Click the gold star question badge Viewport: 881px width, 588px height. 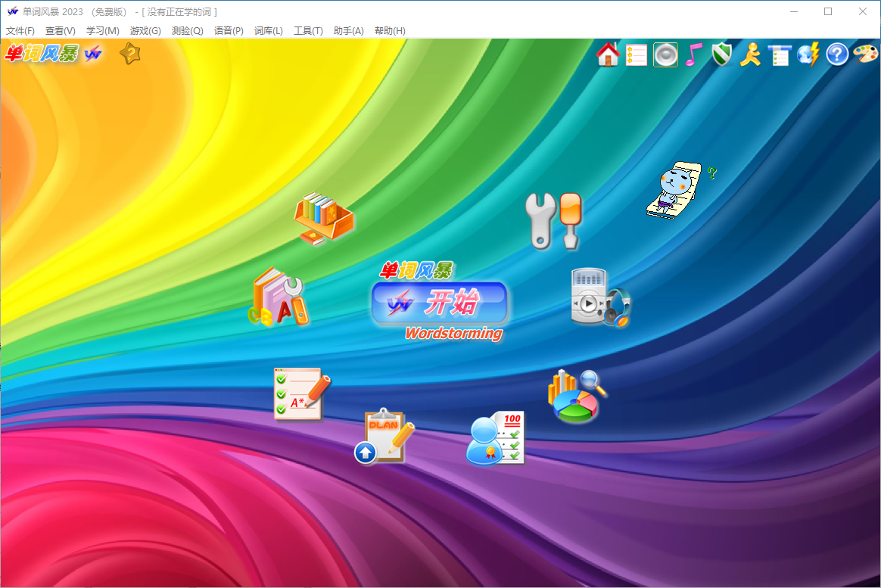point(129,54)
